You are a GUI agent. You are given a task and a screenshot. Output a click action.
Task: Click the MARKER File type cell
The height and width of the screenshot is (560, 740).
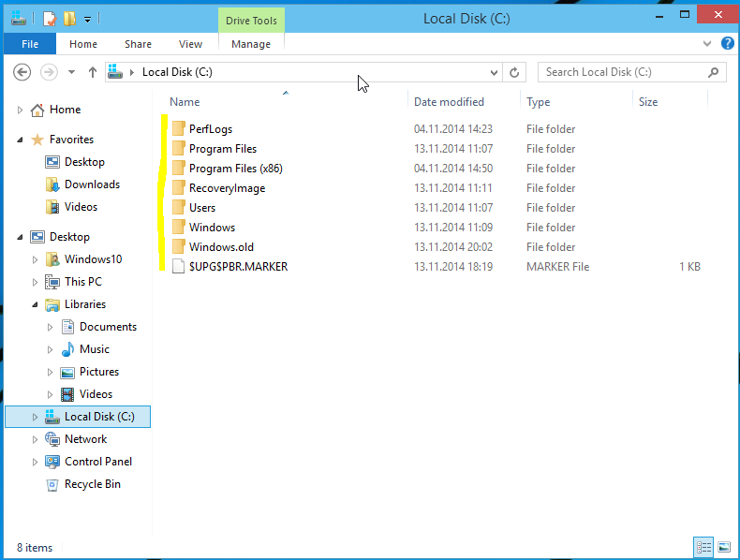pyautogui.click(x=558, y=267)
